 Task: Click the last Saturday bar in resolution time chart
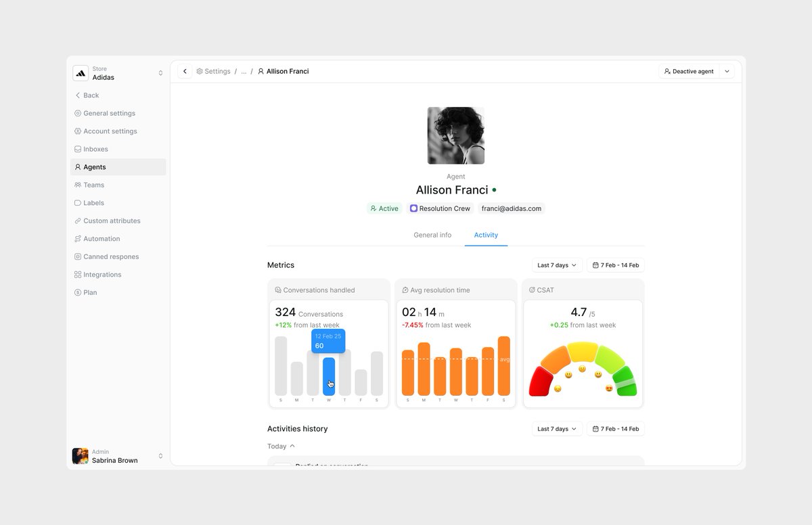click(x=504, y=366)
